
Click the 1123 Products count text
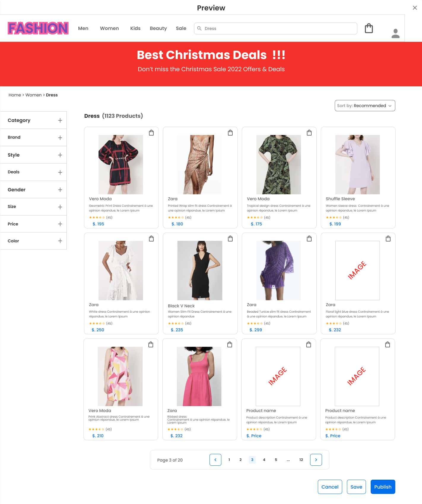[123, 116]
